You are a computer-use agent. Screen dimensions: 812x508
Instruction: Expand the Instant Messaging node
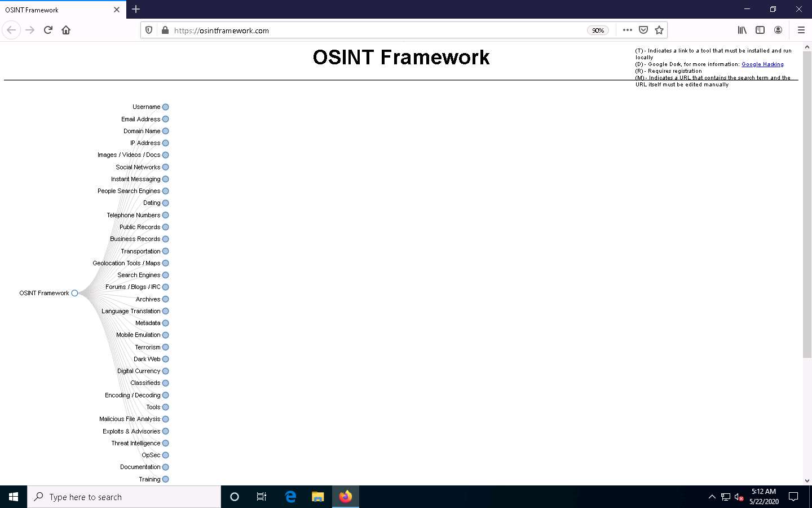click(x=166, y=179)
